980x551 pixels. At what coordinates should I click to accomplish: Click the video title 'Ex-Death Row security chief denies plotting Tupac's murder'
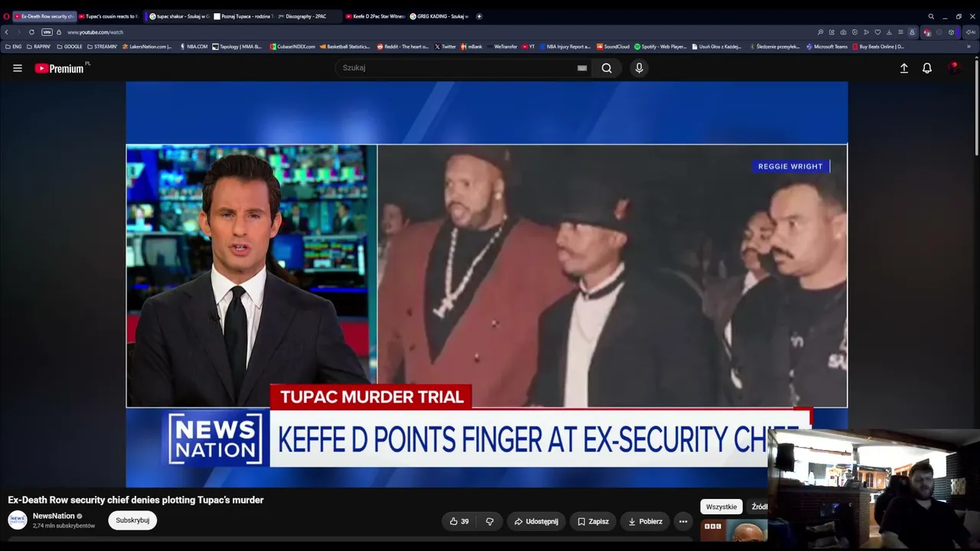pos(136,500)
